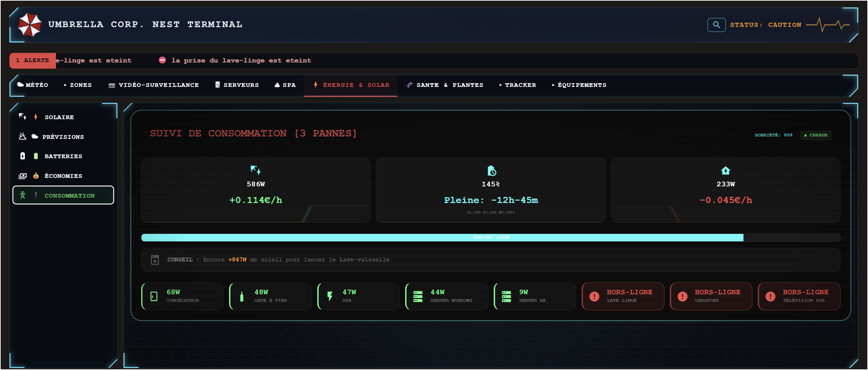
Task: Click the battery charging icon beside Batteries
Action: point(22,156)
